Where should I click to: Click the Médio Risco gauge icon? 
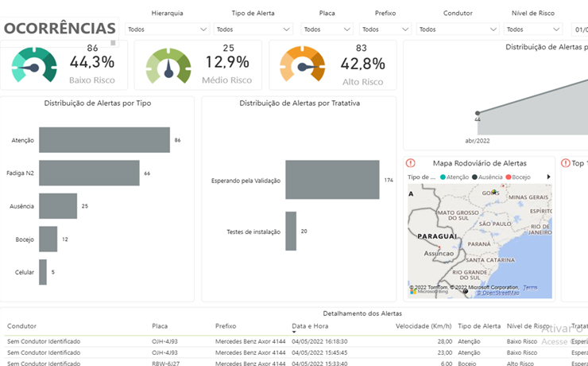point(168,67)
